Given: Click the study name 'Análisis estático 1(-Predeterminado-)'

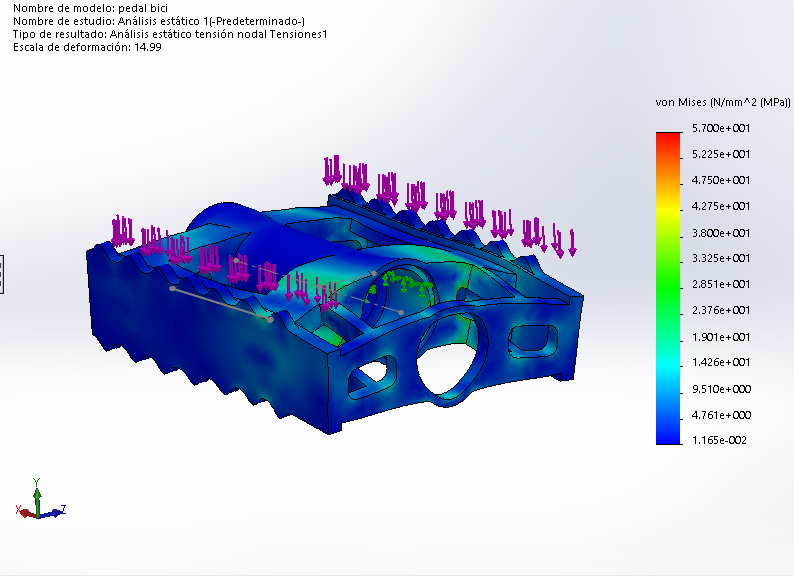Looking at the screenshot, I should click(x=211, y=21).
